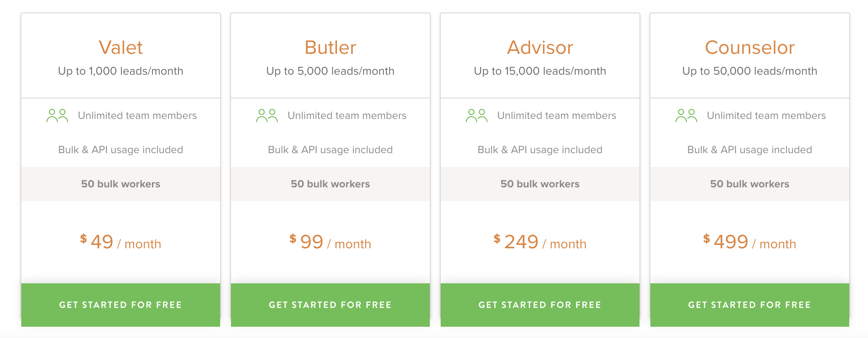Select the Butler plan title
The height and width of the screenshot is (338, 868).
pyautogui.click(x=330, y=48)
